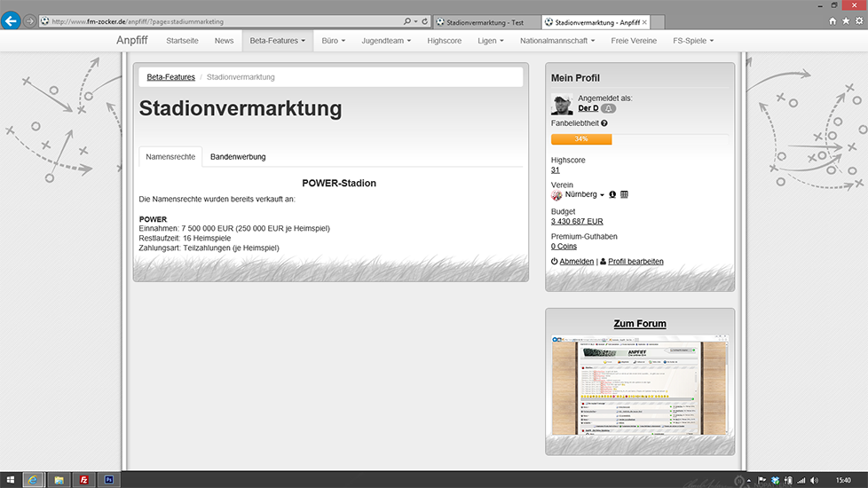The image size is (868, 488).
Task: Expand the Nürnberg club dropdown caret
Action: click(x=602, y=195)
